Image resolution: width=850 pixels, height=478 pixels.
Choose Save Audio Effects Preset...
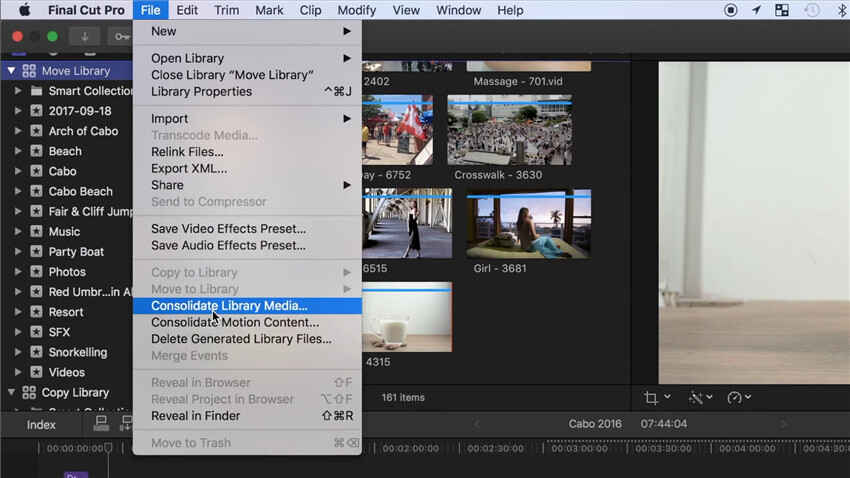click(248, 246)
